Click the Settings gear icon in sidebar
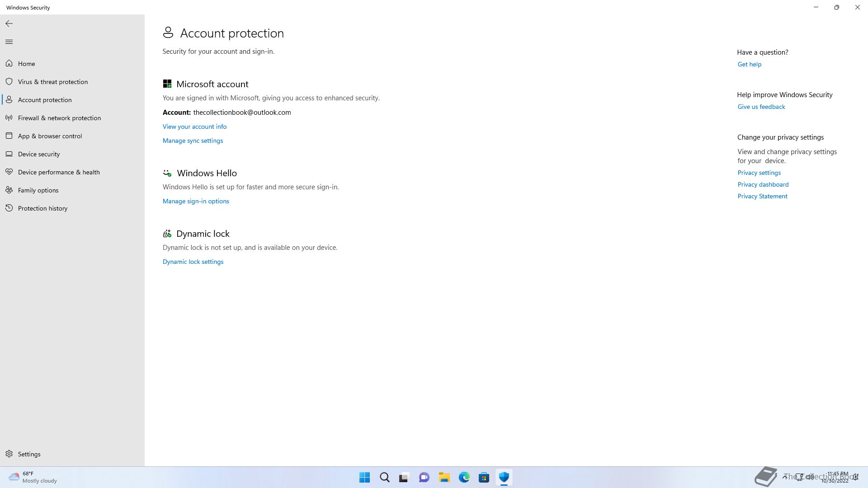 [x=9, y=454]
